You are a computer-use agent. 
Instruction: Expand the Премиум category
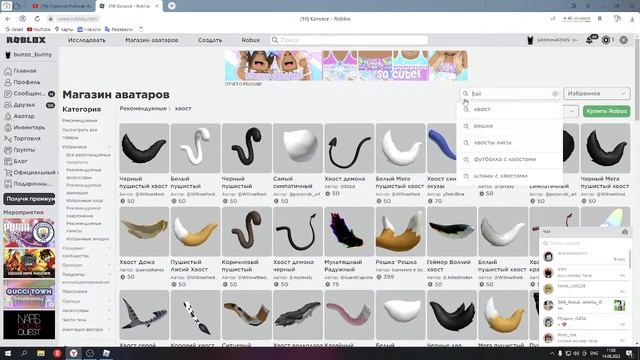coord(109,265)
